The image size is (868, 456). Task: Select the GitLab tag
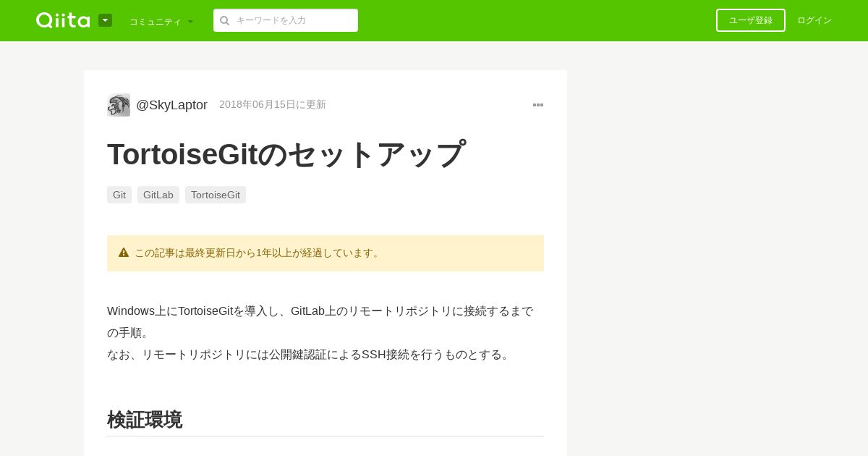coord(158,195)
